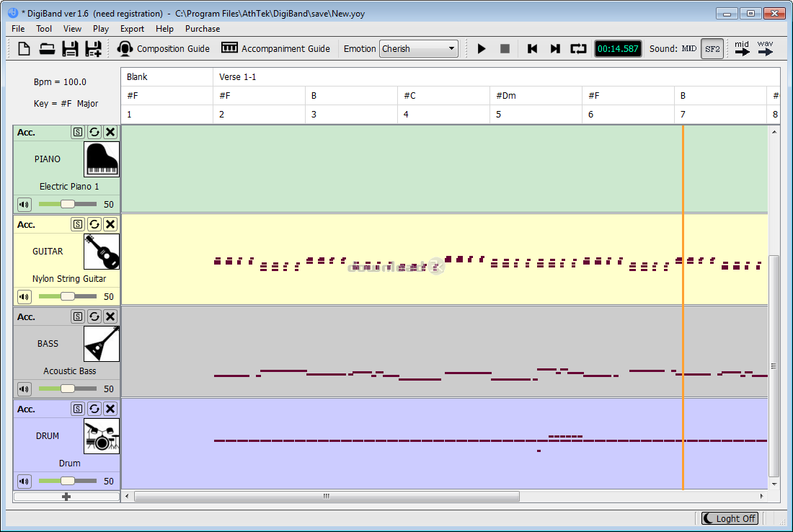Screen dimensions: 793x532
Task: Click the Loght Off button
Action: click(x=730, y=518)
